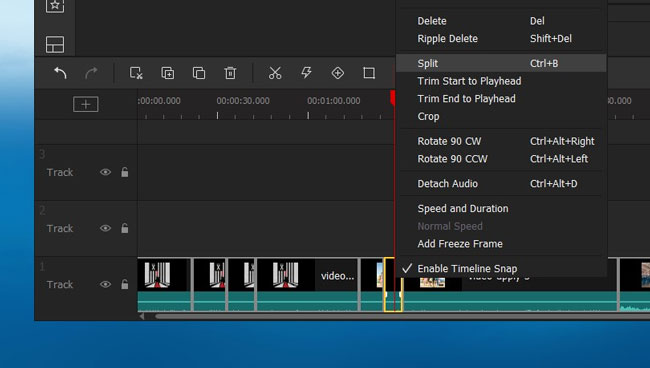This screenshot has height=368, width=650.
Task: Click the Undo arrow icon
Action: click(61, 73)
